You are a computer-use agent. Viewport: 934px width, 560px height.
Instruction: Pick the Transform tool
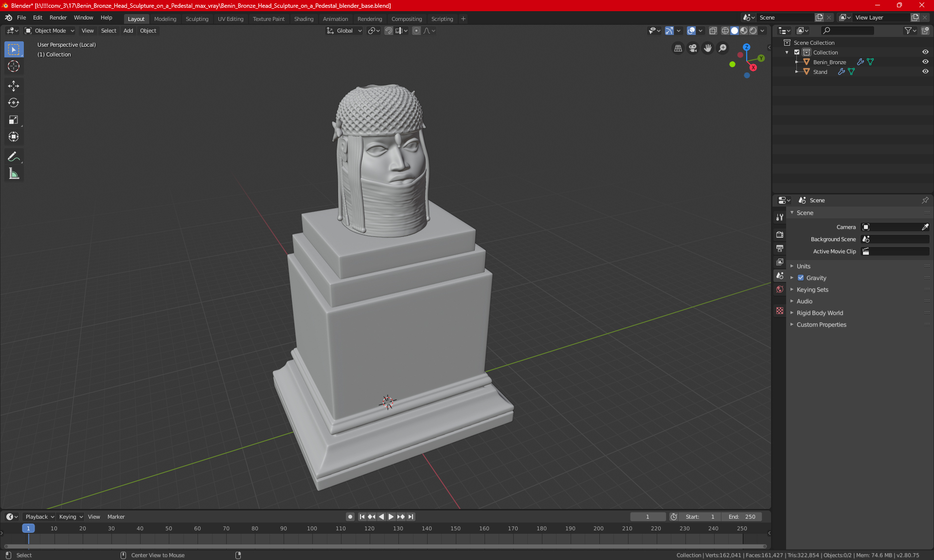14,137
